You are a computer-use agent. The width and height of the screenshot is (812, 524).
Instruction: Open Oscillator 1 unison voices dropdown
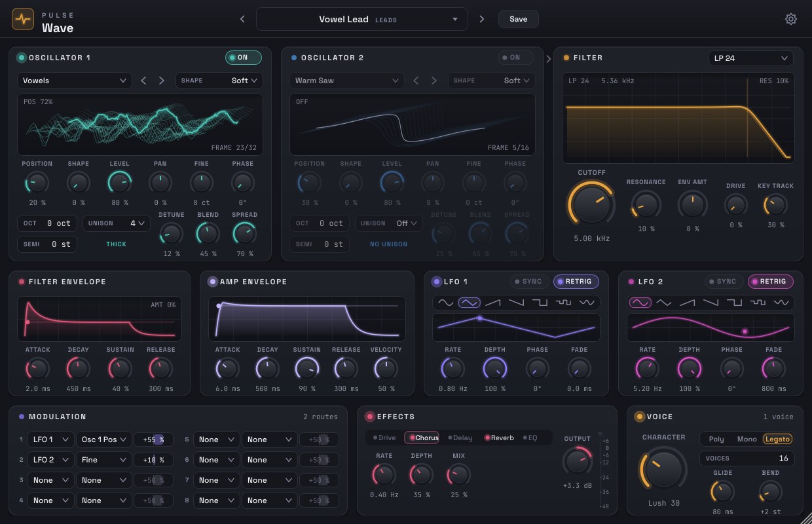[116, 223]
